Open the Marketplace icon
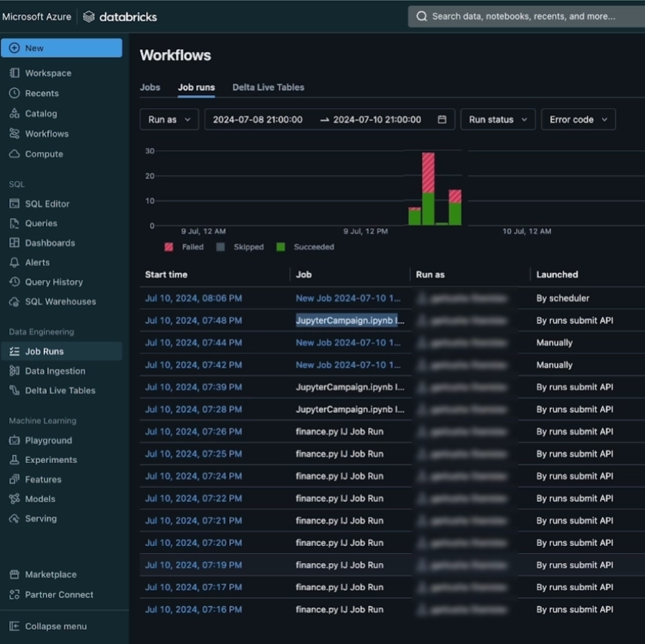The width and height of the screenshot is (645, 644). [14, 574]
